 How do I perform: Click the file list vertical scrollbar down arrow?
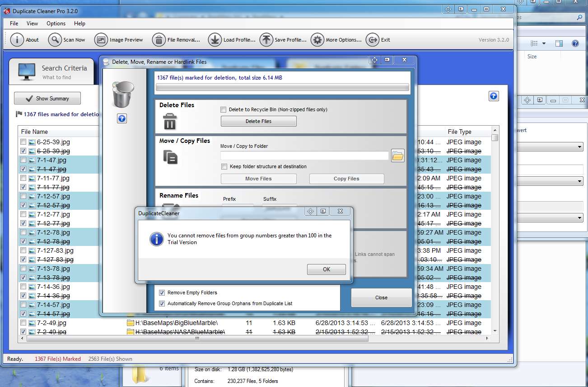tap(495, 331)
